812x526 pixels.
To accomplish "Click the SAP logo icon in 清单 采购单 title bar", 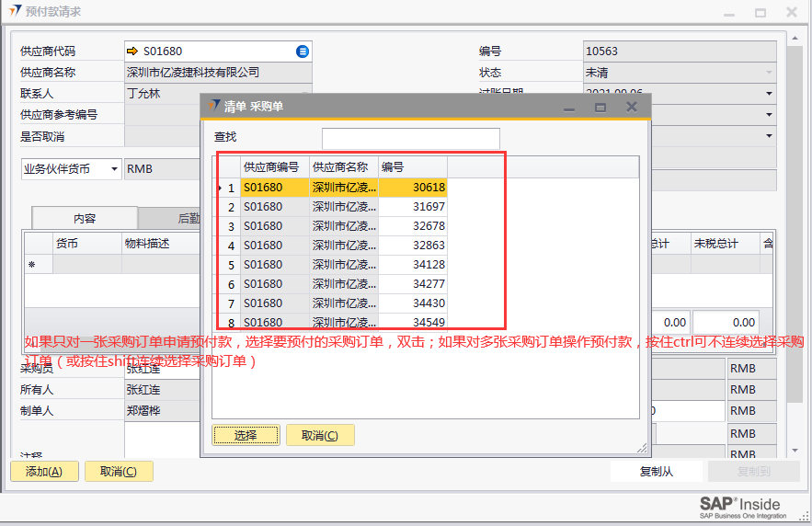I will click(x=214, y=107).
